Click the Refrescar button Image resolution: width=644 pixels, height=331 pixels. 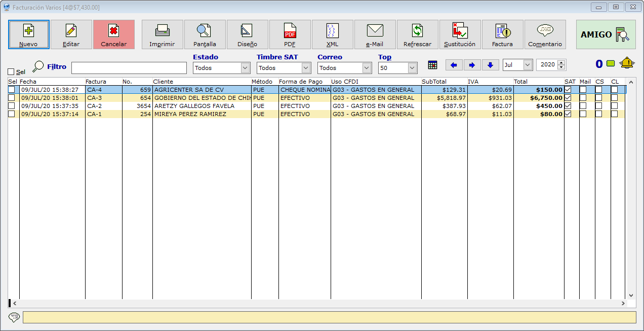417,34
